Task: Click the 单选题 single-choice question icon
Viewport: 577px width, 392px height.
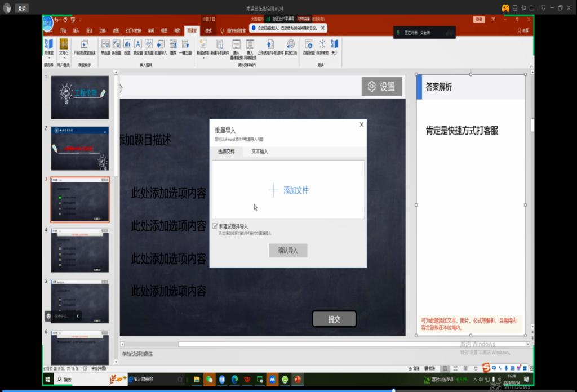Action: coord(105,47)
